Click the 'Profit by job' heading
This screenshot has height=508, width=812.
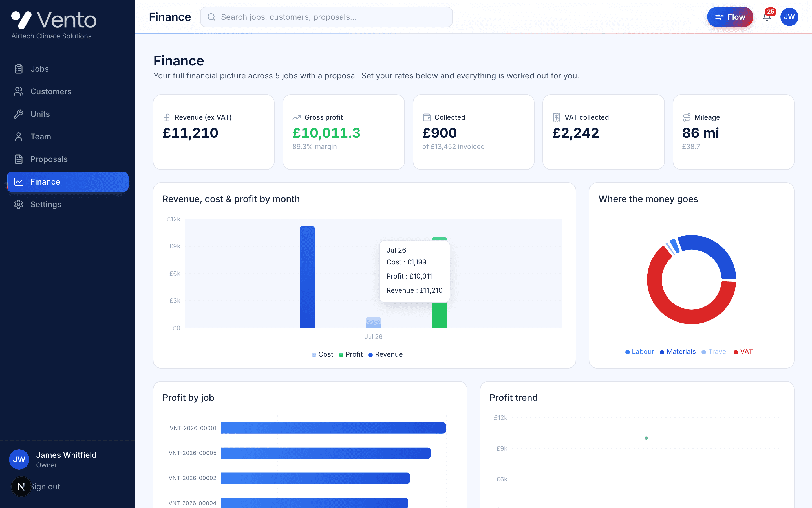tap(188, 398)
